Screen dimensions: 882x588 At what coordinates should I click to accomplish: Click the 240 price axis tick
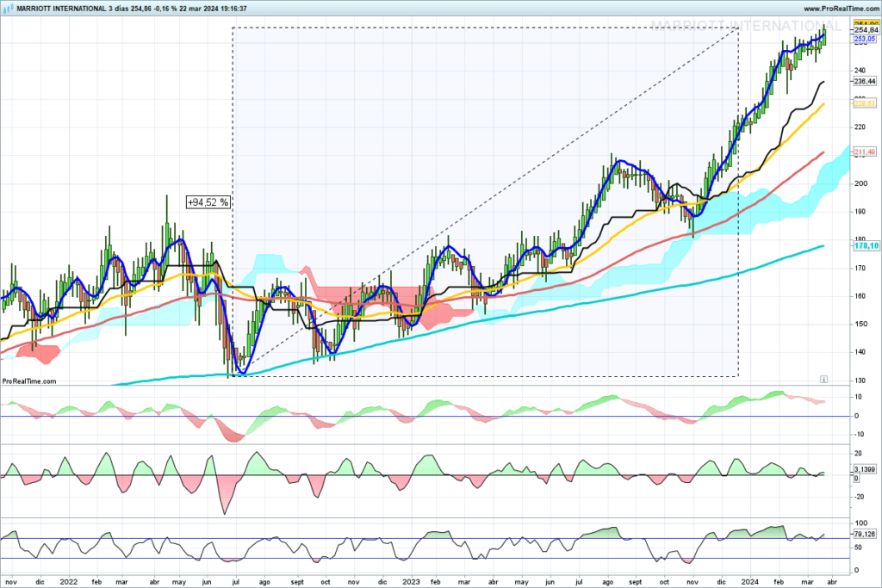[860, 71]
